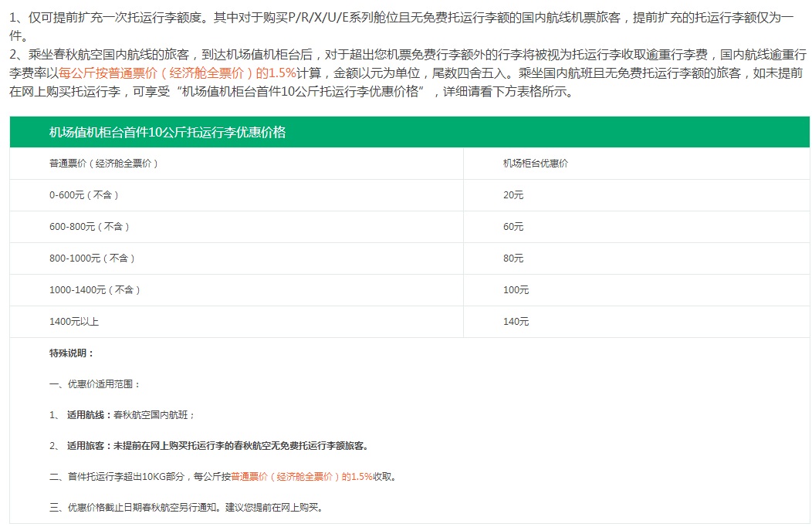812x527 pixels.
Task: Click the cell '1400元以上'
Action: pyautogui.click(x=236, y=322)
